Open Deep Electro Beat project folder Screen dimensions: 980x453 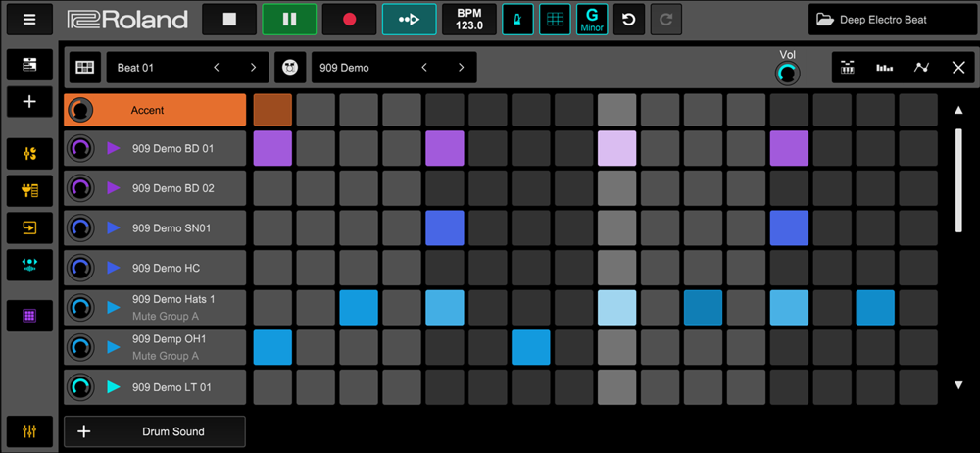[x=892, y=20]
